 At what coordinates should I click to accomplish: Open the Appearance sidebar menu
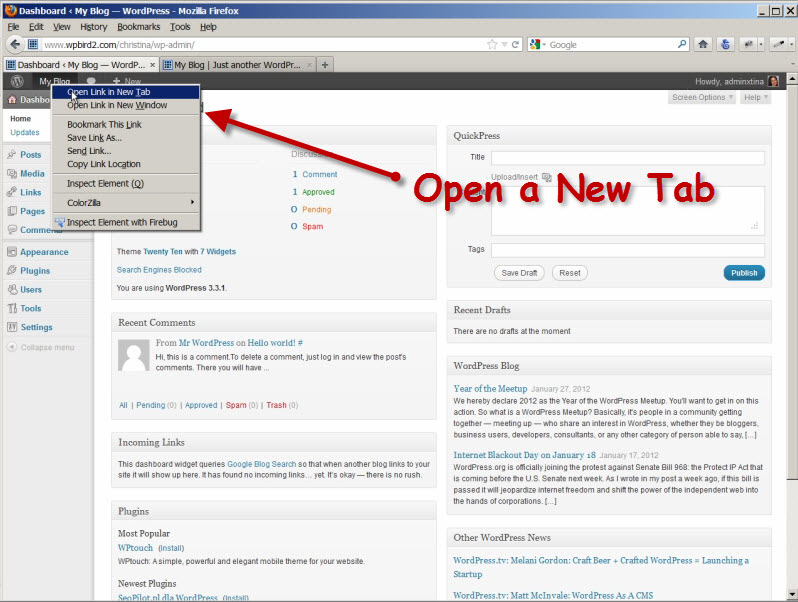[44, 252]
